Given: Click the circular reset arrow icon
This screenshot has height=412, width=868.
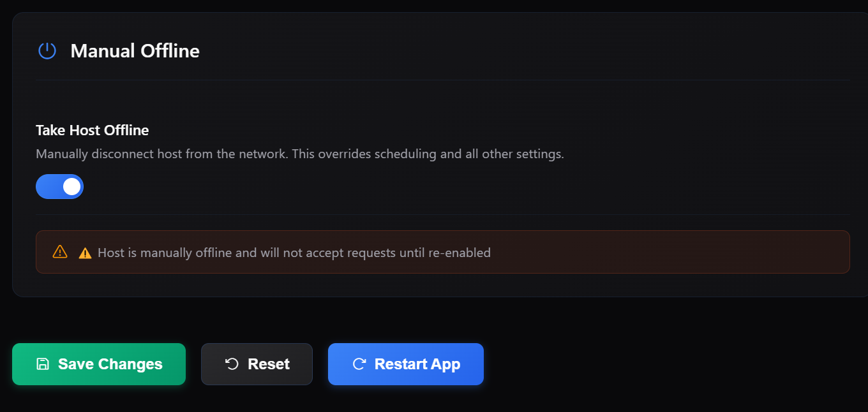Looking at the screenshot, I should [x=230, y=364].
